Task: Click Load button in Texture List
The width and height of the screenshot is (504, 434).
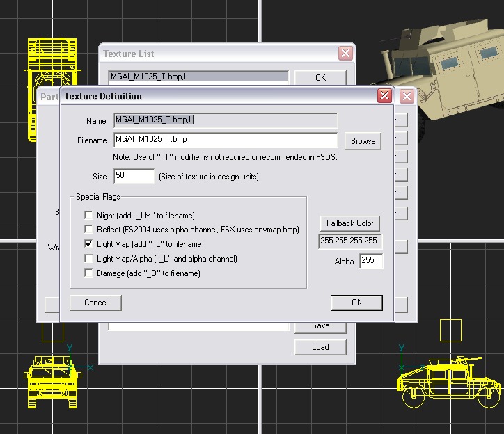Action: click(x=320, y=347)
